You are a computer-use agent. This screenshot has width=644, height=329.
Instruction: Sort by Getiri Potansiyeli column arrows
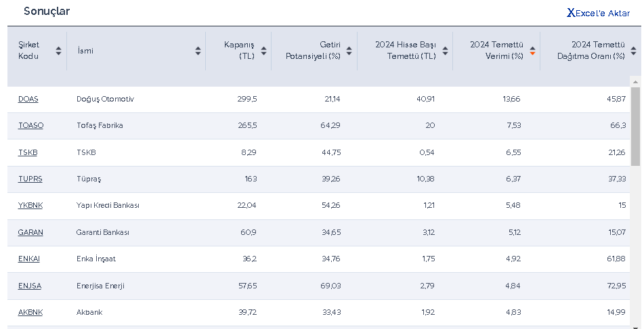(x=349, y=51)
